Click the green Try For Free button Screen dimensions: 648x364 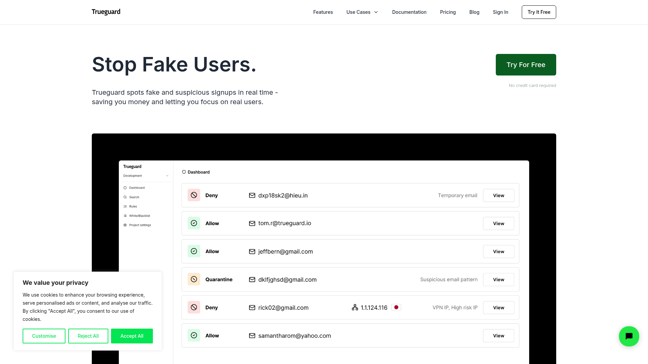[526, 65]
